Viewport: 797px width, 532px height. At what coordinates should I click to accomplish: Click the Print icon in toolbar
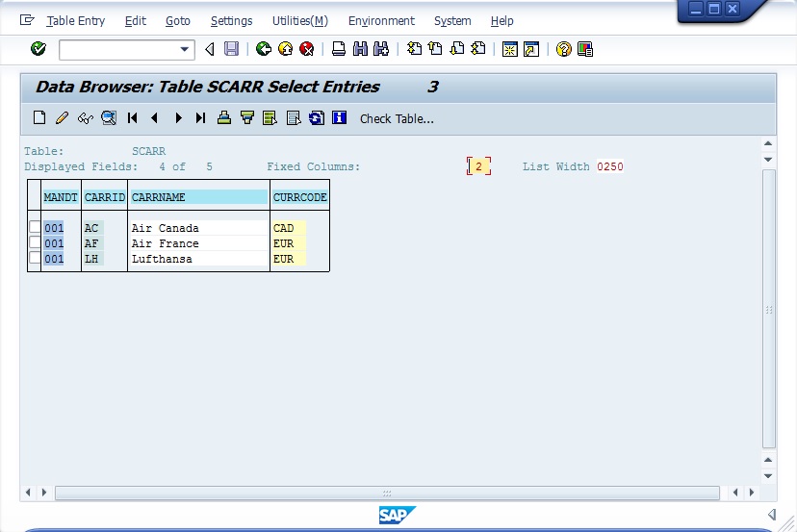[x=339, y=49]
